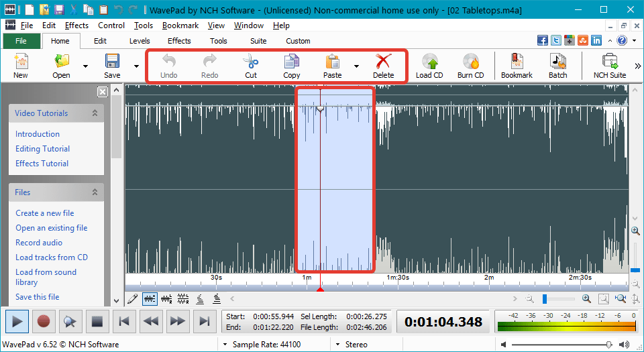The width and height of the screenshot is (644, 352).
Task: Click the Load CD icon
Action: tap(429, 62)
